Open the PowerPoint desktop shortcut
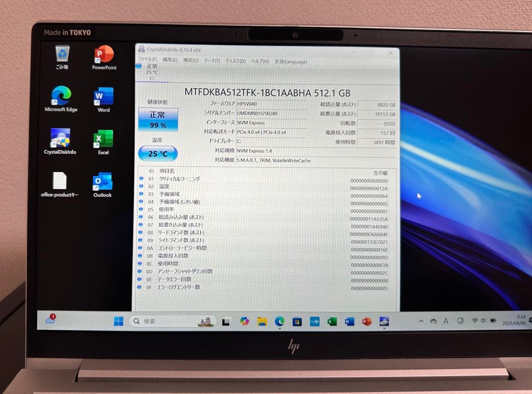 point(104,58)
